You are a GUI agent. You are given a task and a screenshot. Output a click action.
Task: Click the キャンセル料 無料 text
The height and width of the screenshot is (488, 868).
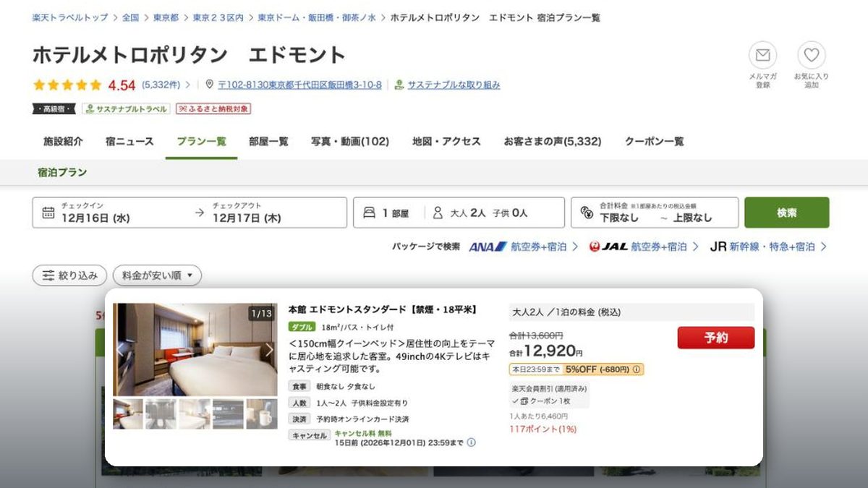[363, 432]
